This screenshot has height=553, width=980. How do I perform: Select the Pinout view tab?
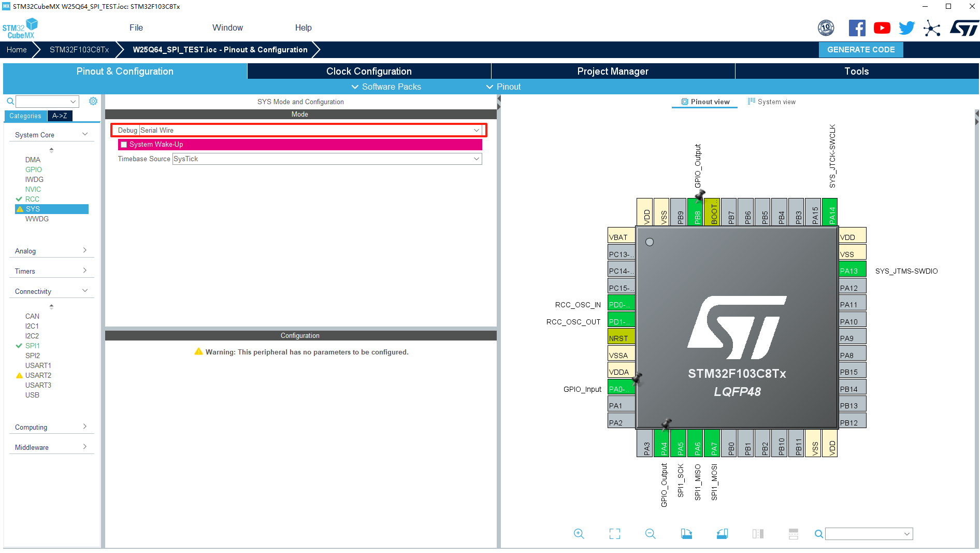(x=705, y=102)
